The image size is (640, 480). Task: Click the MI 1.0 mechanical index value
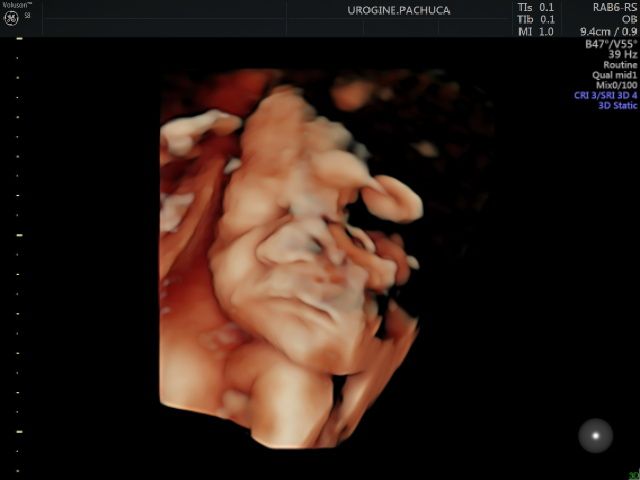[535, 32]
